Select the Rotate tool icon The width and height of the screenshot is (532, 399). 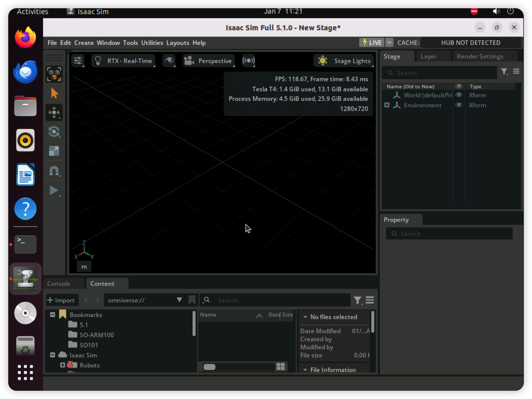(54, 132)
